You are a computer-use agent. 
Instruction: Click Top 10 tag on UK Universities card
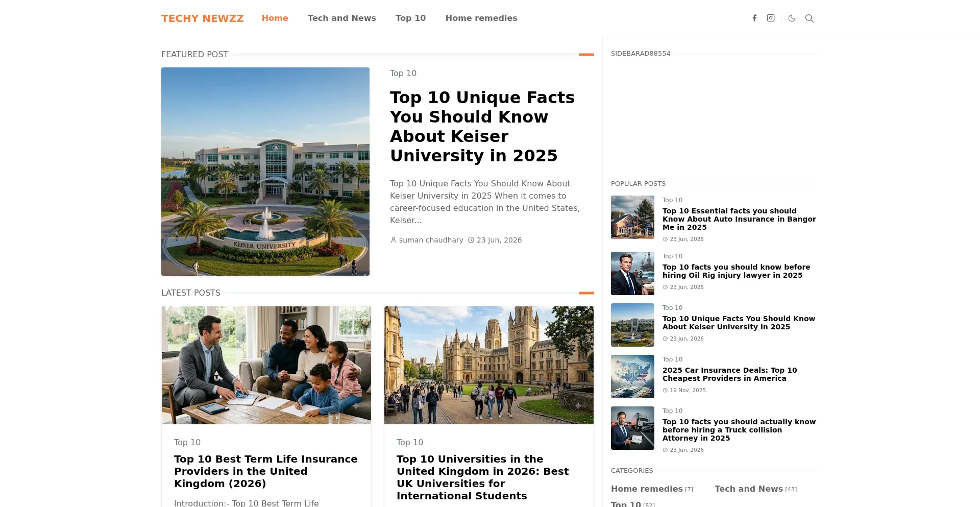point(410,443)
